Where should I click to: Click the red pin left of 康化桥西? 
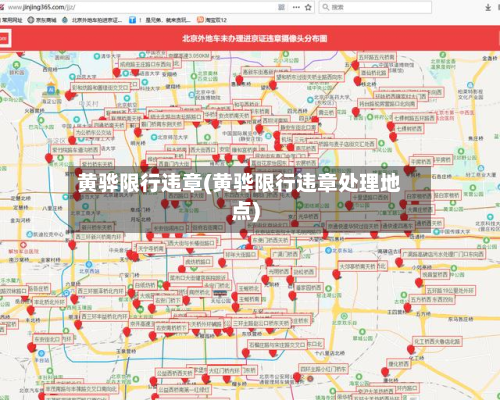pos(385,372)
